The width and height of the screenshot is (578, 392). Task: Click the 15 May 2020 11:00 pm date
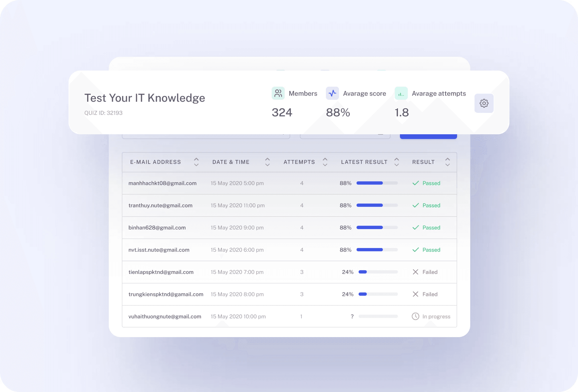coord(238,205)
